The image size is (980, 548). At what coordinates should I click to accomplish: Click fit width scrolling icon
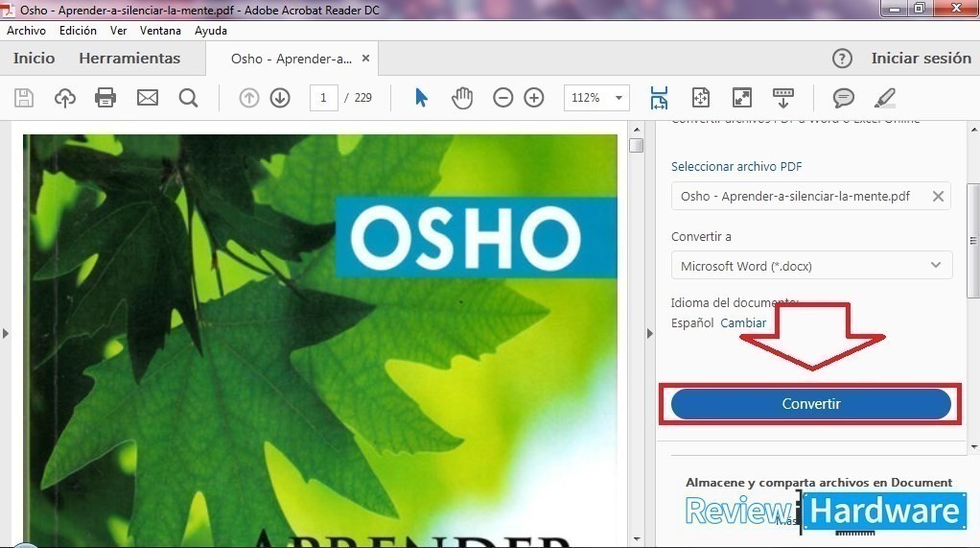point(659,98)
